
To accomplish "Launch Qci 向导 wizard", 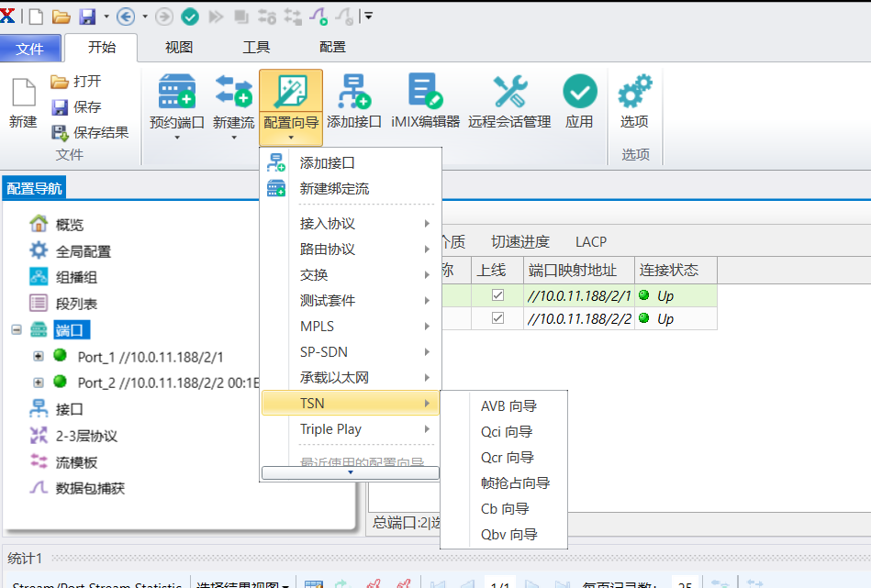I will pyautogui.click(x=505, y=431).
